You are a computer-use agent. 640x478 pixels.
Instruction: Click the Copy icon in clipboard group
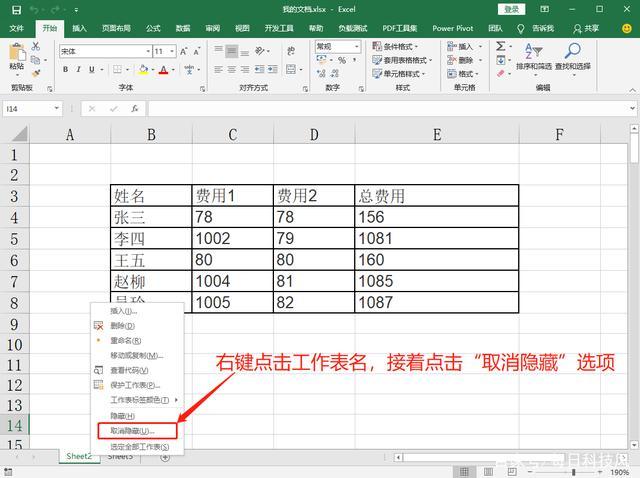tap(36, 60)
